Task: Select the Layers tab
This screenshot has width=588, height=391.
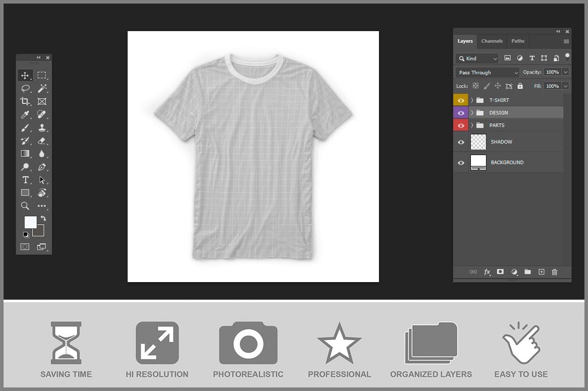Action: coord(465,41)
